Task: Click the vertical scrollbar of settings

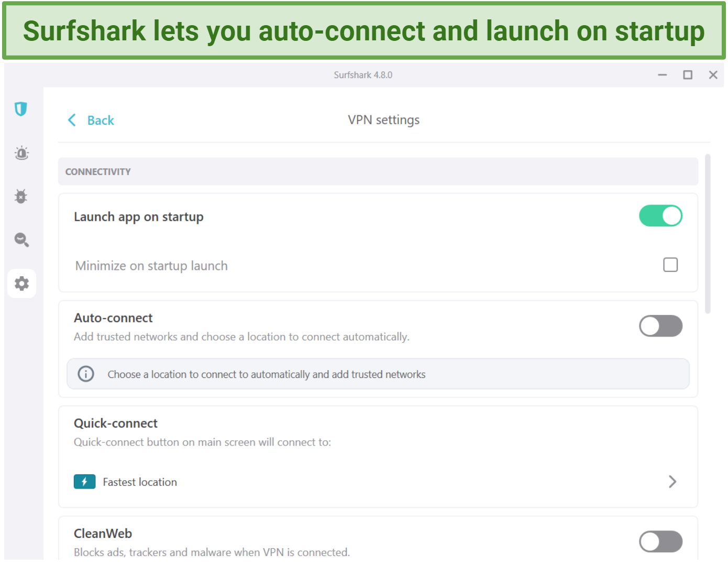Action: pyautogui.click(x=708, y=234)
